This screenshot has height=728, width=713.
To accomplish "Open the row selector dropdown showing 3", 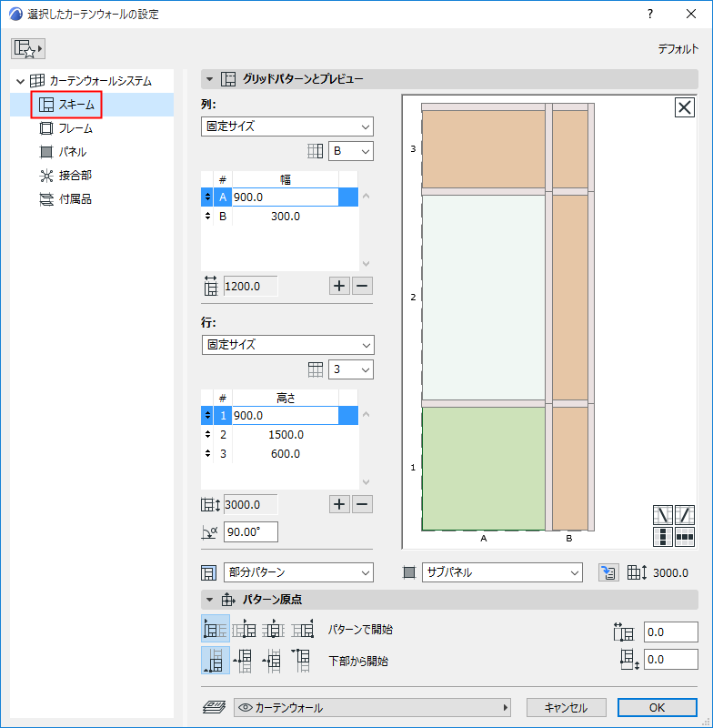I will coord(351,369).
